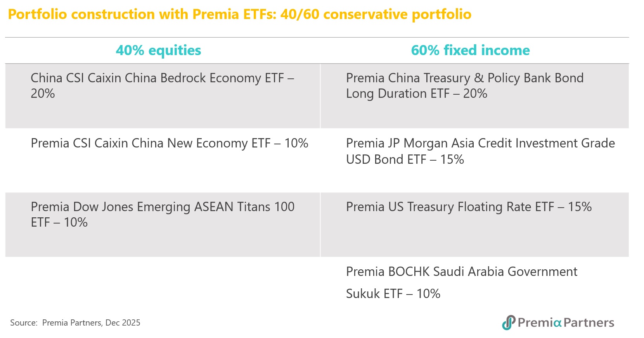644x338 pixels.
Task: Click "USD Bond ETF – 15%" text
Action: click(405, 159)
